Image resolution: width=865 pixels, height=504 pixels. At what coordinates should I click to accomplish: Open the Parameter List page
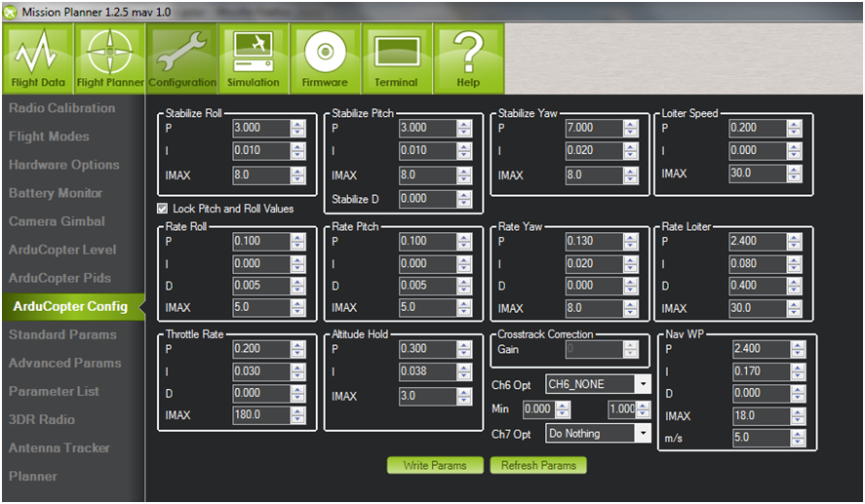click(x=54, y=391)
